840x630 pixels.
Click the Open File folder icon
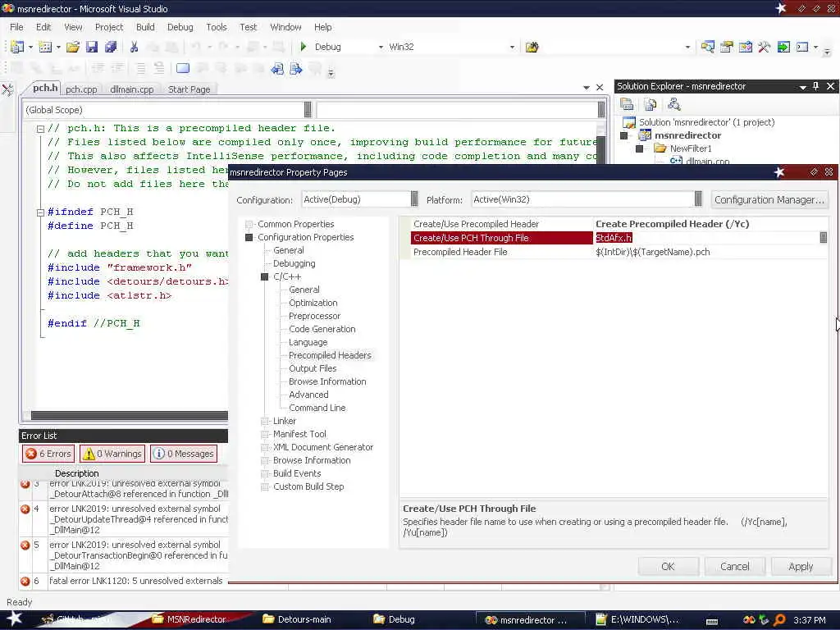[73, 47]
